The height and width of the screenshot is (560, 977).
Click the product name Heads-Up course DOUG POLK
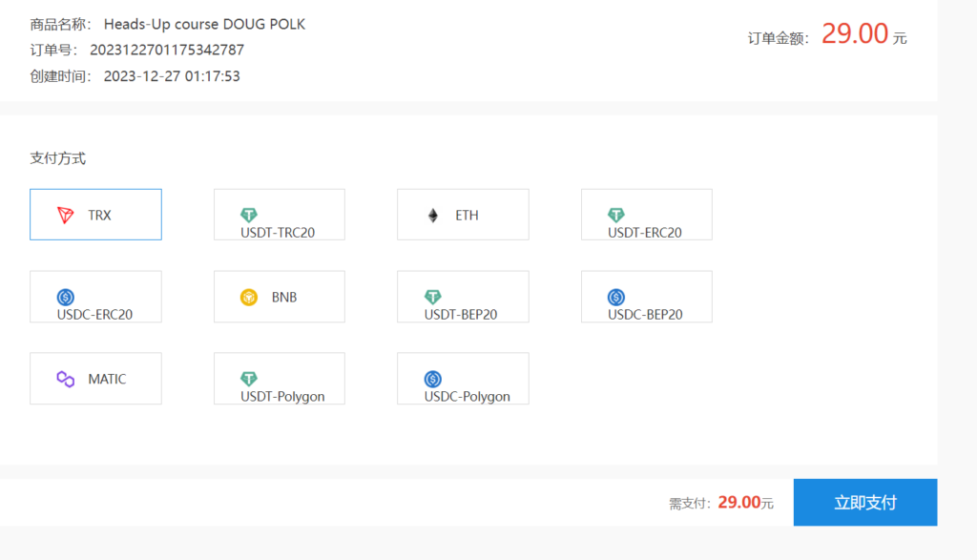pos(204,24)
